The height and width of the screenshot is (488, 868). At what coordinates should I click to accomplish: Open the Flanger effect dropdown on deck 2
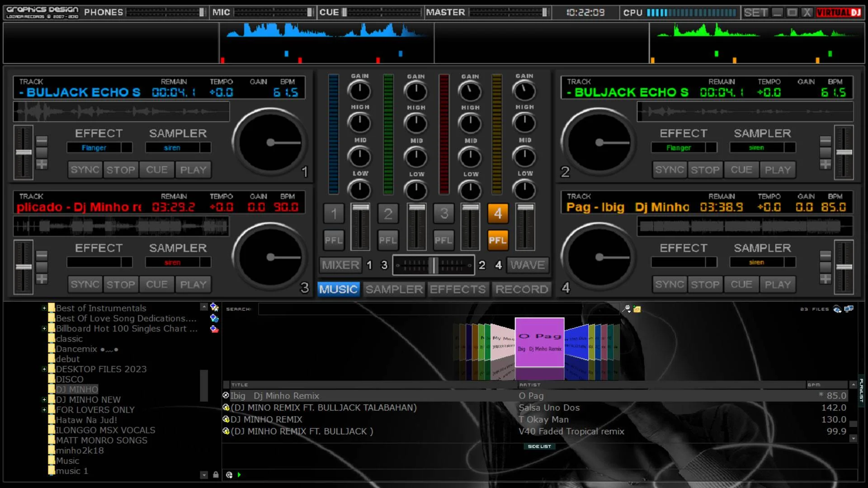(x=712, y=148)
